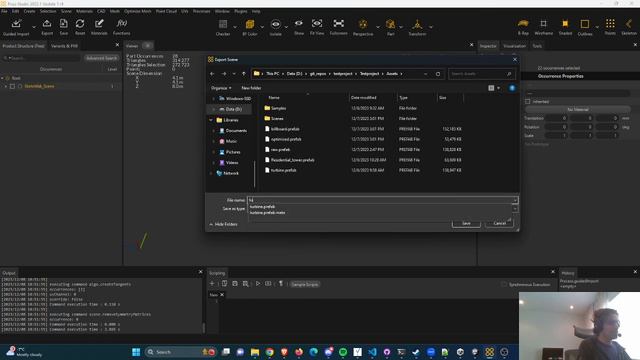Open the Point Cloud menu
This screenshot has height=360, width=640.
[x=166, y=11]
